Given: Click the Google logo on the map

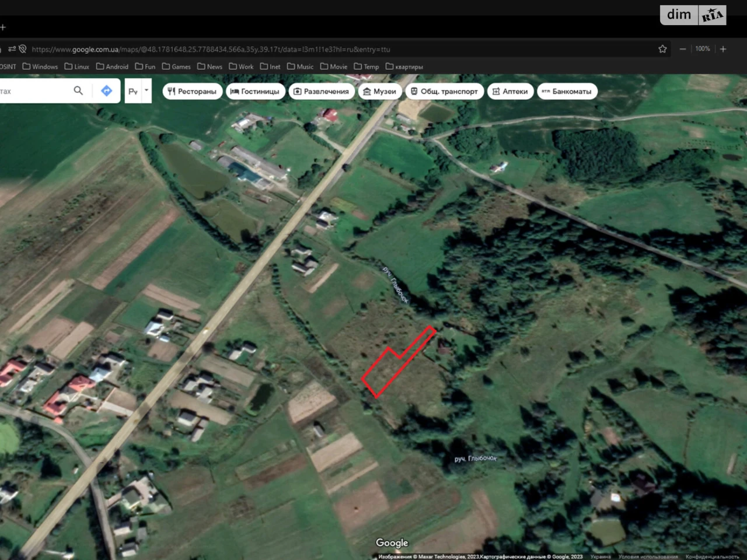Looking at the screenshot, I should [392, 543].
